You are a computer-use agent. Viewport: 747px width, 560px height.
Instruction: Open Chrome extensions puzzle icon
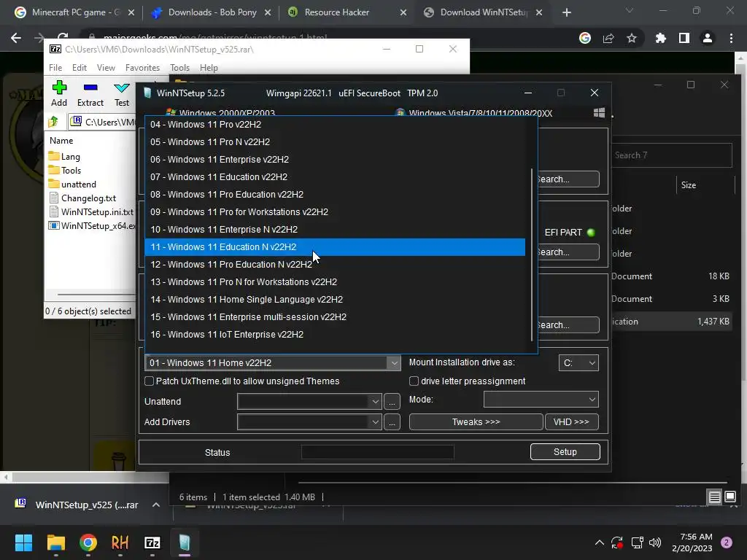(660, 38)
